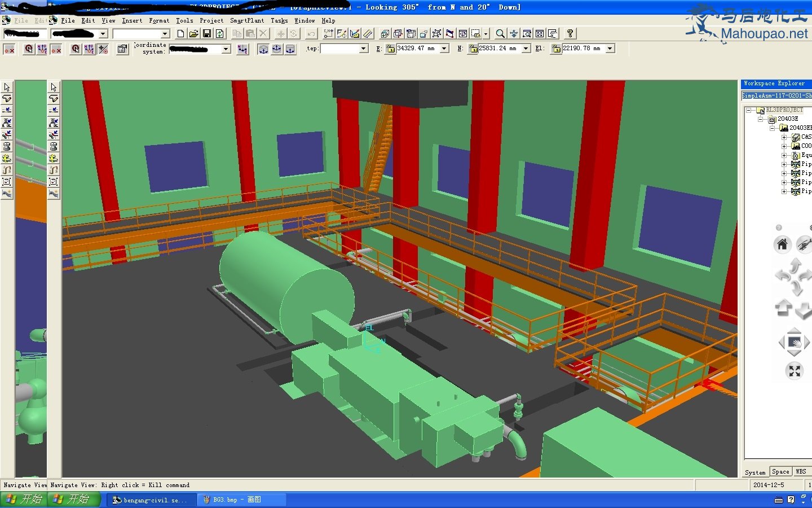The width and height of the screenshot is (812, 508).
Task: Open the Step value dropdown
Action: [364, 49]
